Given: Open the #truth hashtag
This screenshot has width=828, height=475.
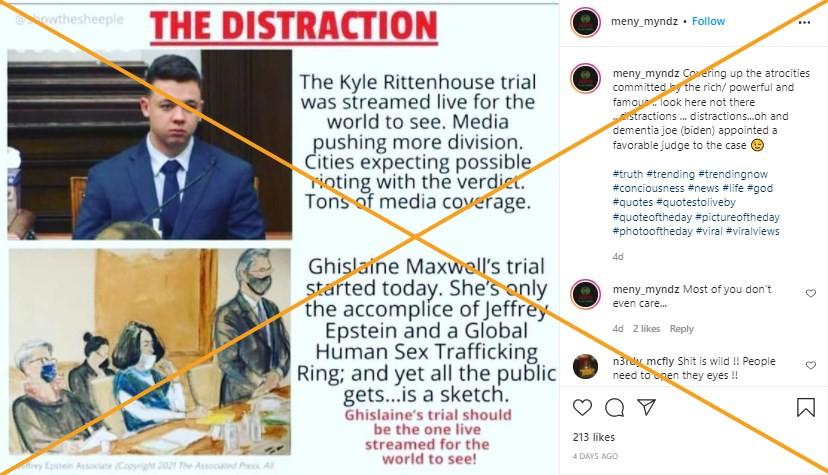Looking at the screenshot, I should click(x=628, y=174).
